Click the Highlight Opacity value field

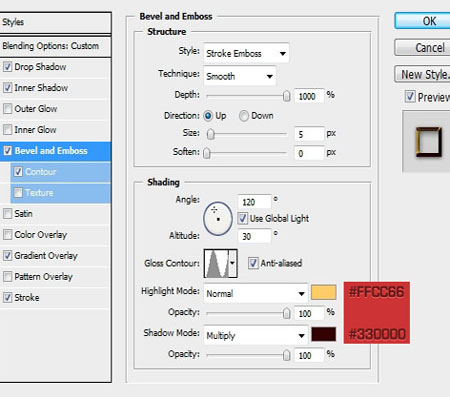pyautogui.click(x=309, y=313)
